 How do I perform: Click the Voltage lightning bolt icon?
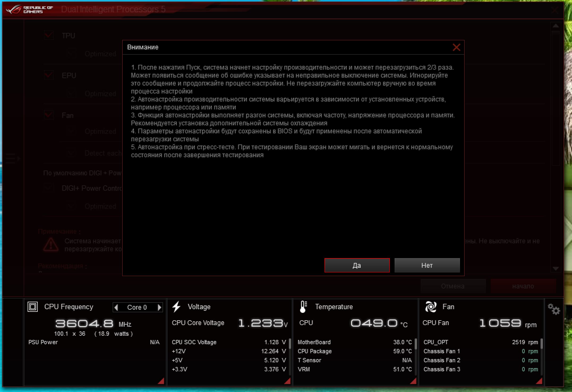(x=176, y=307)
